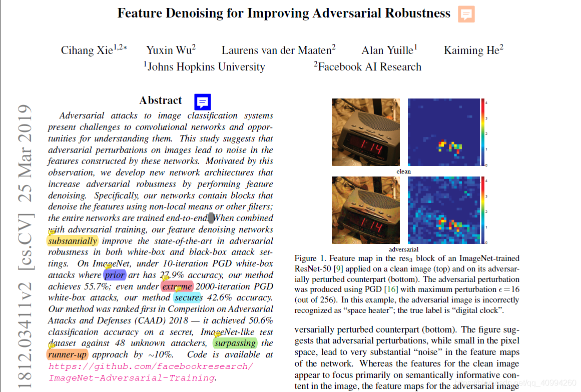This screenshot has height=392, width=581.
Task: Click affiliation 'Johns Hopkins University'
Action: 206,67
